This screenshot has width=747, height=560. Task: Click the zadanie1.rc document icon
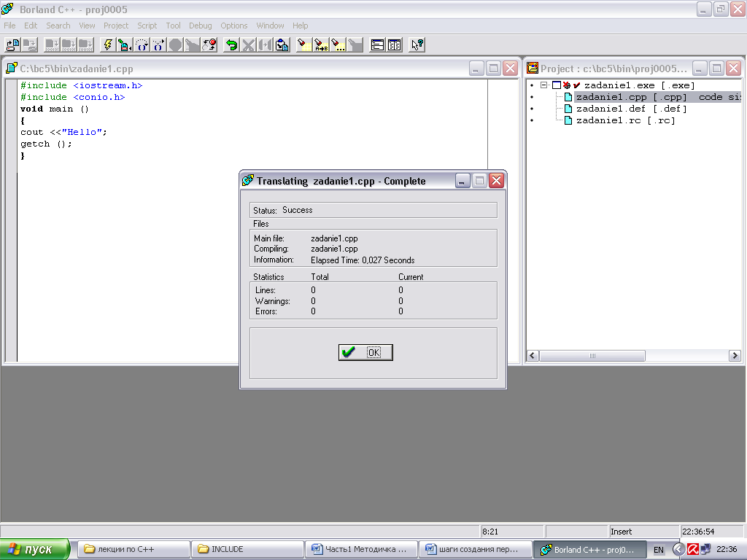(568, 120)
